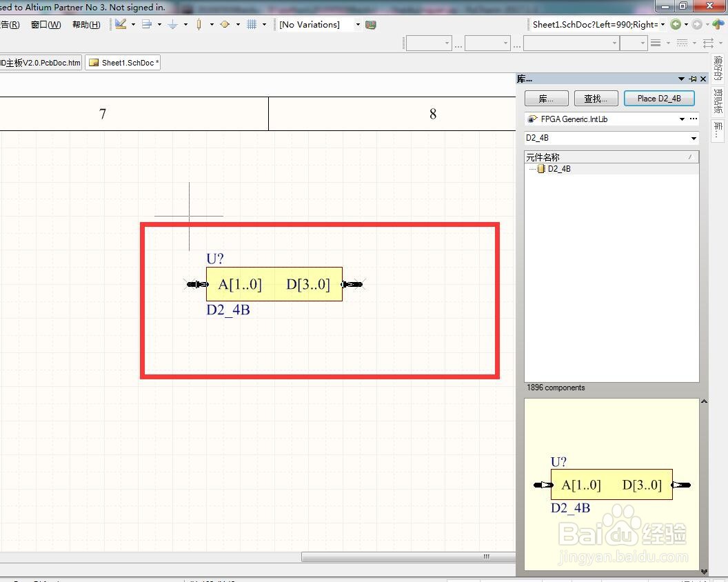Pick the grids toolbar icon
Viewport: 728px width, 582px height.
[x=251, y=24]
